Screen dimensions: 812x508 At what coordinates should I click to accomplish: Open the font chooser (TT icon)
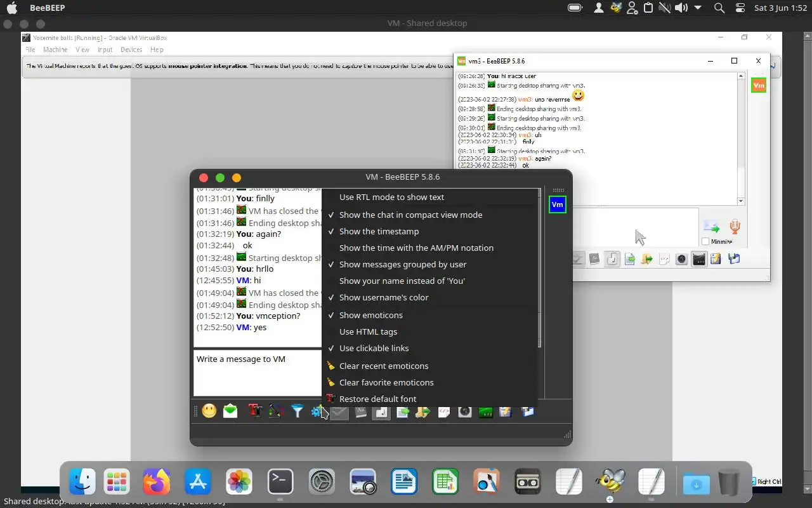coord(255,411)
